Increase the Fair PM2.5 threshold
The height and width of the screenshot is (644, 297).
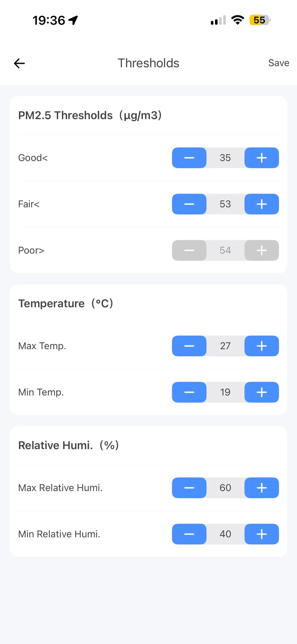tap(261, 204)
